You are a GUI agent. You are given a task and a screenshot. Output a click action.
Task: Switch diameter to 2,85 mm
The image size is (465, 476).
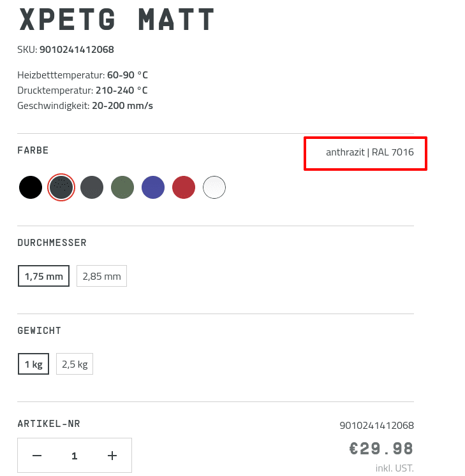[101, 276]
